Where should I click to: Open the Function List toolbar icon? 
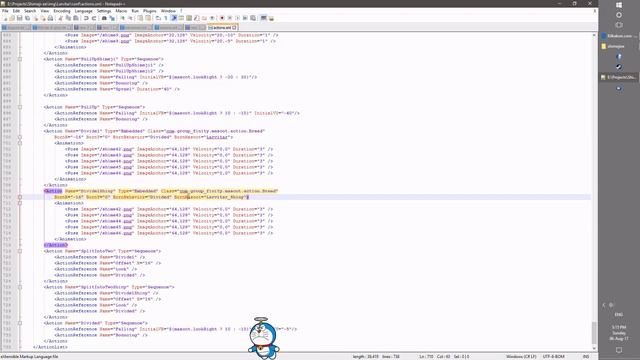tap(196, 18)
